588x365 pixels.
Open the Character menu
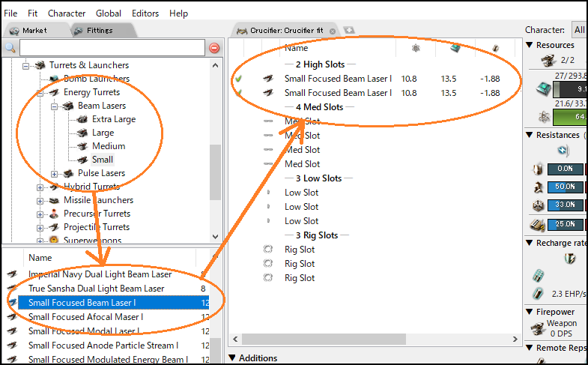click(x=67, y=13)
